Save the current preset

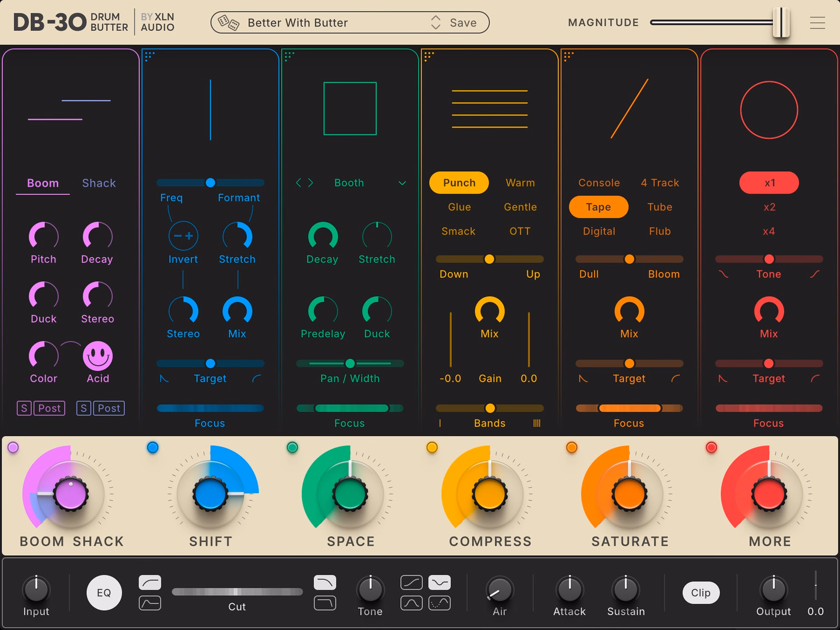[x=463, y=22]
